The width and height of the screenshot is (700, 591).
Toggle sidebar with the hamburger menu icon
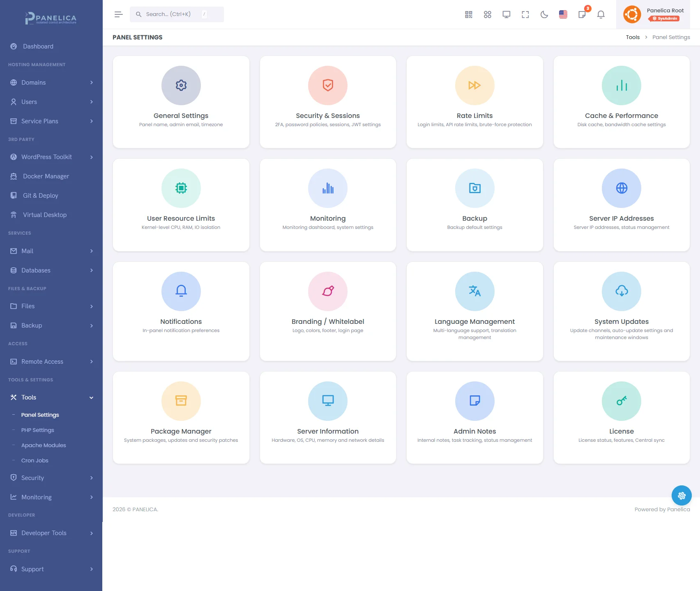[118, 15]
